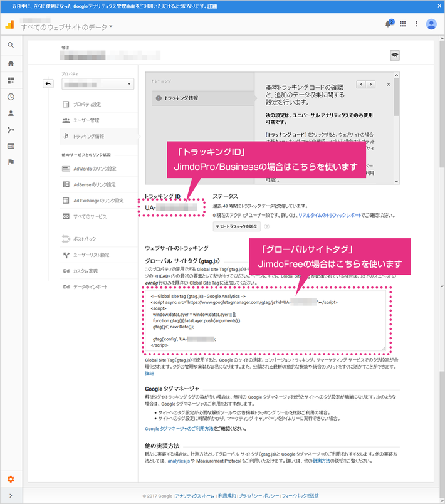Open Behavior reports window icon

coord(11,146)
